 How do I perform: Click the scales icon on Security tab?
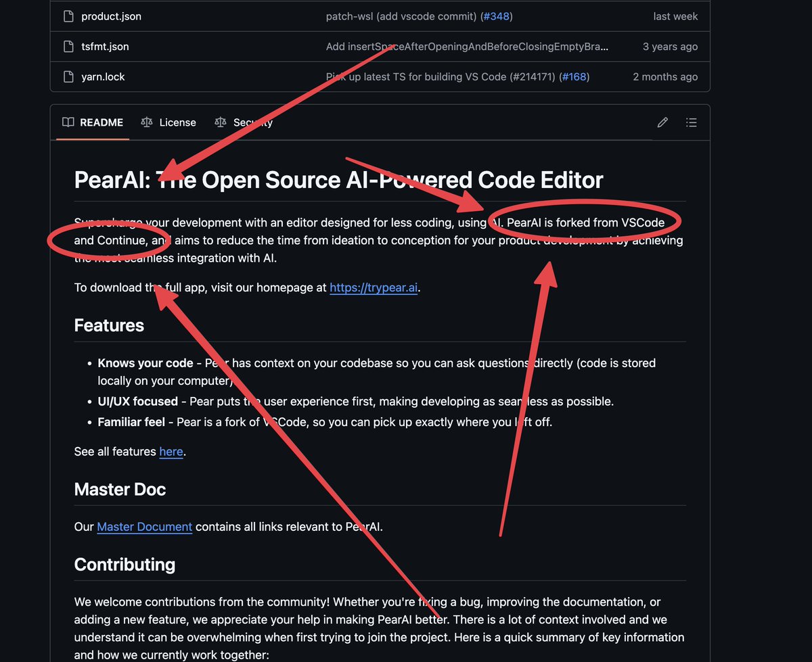click(221, 122)
